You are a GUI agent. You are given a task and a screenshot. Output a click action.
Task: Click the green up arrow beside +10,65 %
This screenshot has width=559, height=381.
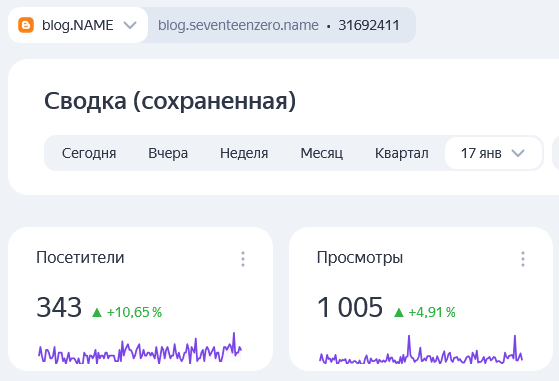(x=97, y=313)
